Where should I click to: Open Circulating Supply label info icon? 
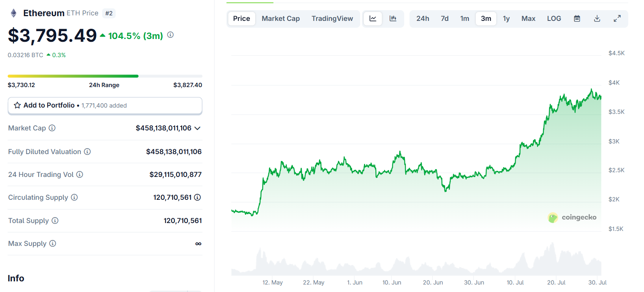click(x=74, y=197)
